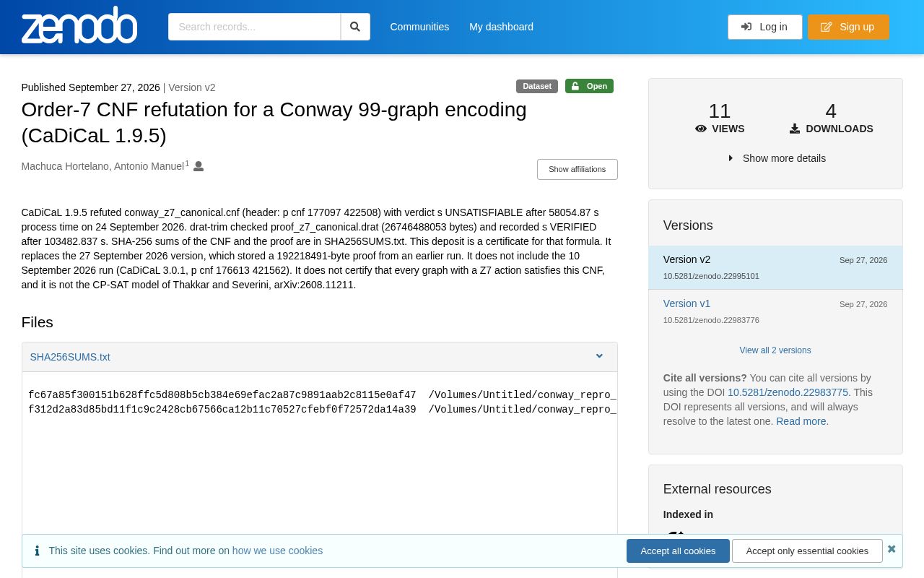Image resolution: width=924 pixels, height=578 pixels.
Task: Open the SHA256SUMS.txt file link
Action: pos(70,357)
